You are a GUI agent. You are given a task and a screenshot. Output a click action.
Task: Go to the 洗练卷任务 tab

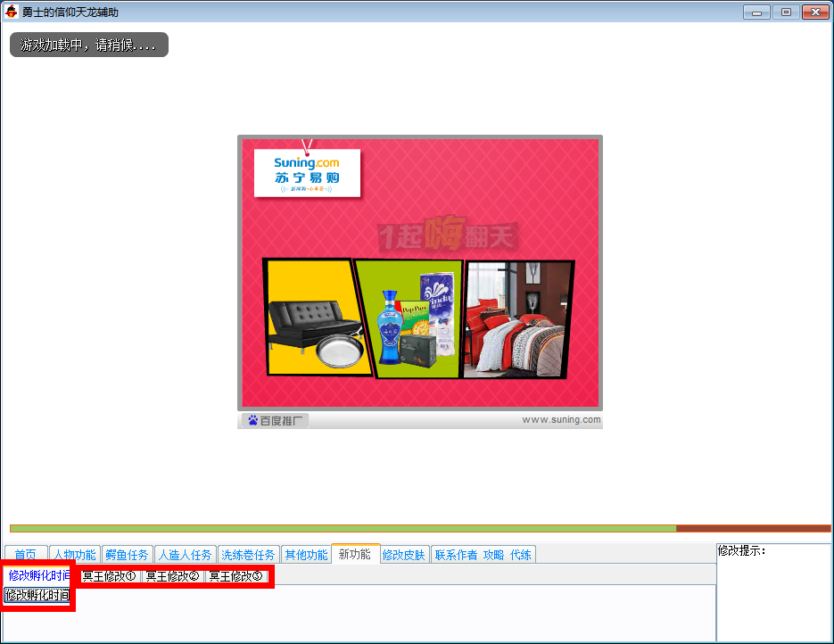[249, 555]
